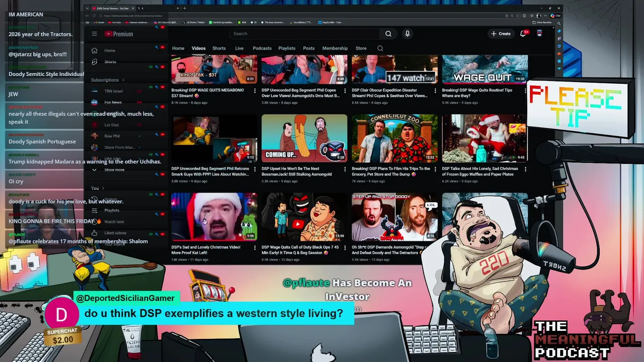Open the COMING UP video thumbnail

(x=304, y=138)
